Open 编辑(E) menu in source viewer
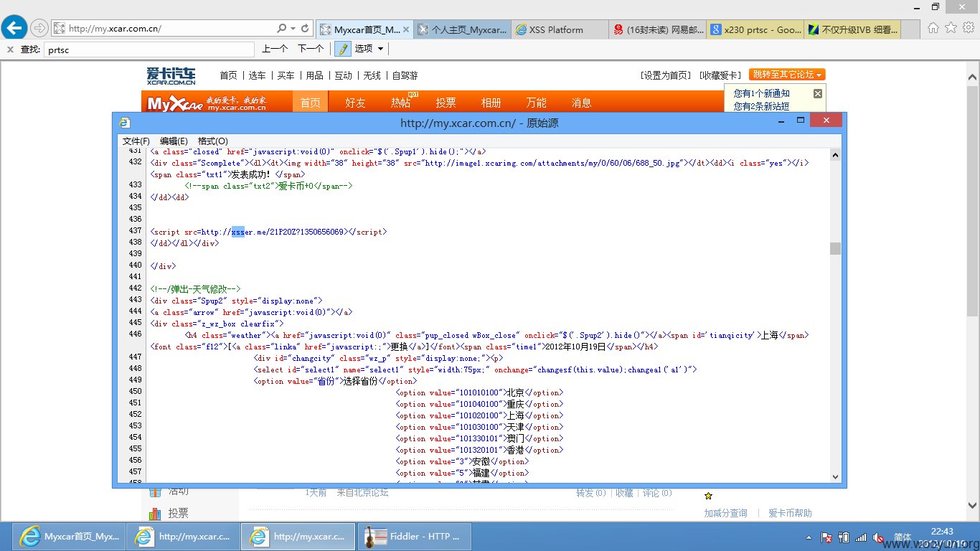Screen dimensions: 980x551 point(174,141)
